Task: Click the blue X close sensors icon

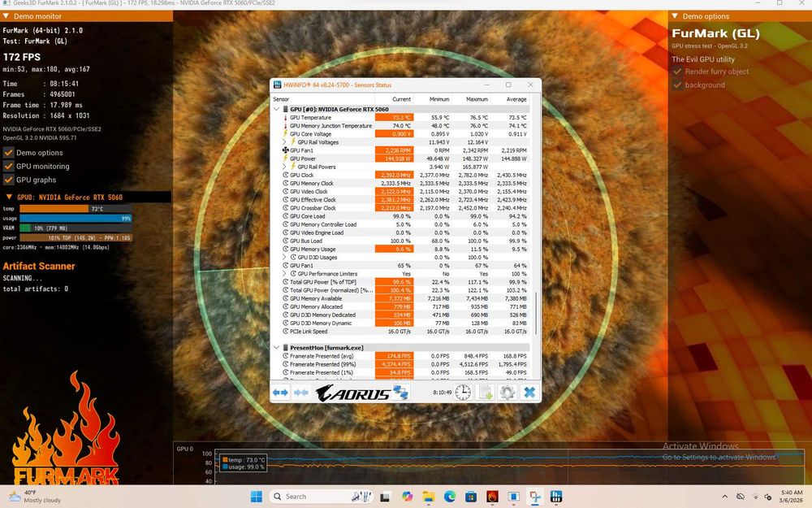Action: 529,393
